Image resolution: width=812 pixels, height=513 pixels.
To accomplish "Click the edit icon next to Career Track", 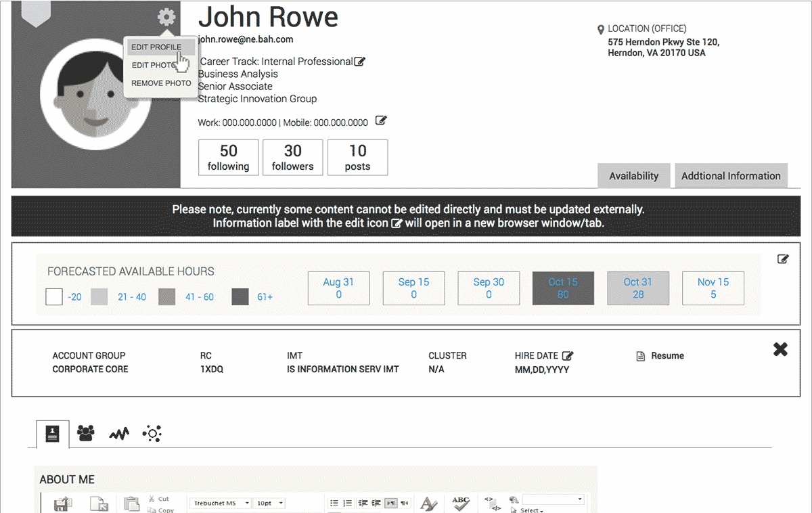I will pos(360,62).
